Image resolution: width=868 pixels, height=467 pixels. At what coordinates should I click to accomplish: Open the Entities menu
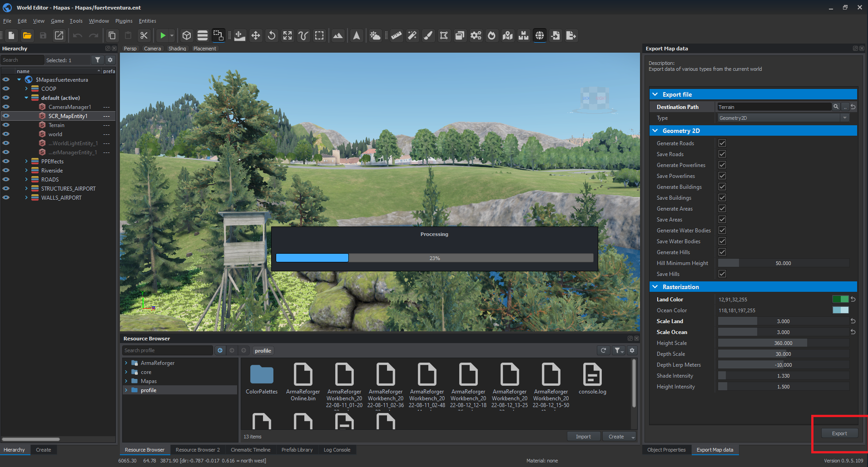coord(147,21)
